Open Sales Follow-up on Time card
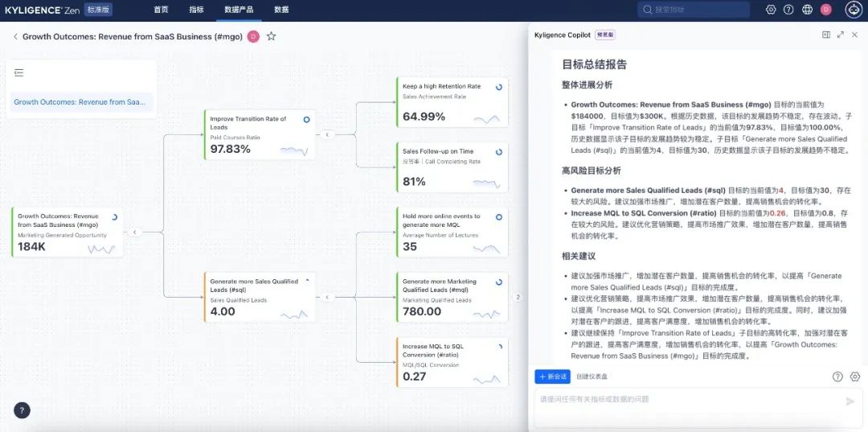Screen dimensions: 868x432 (452, 167)
